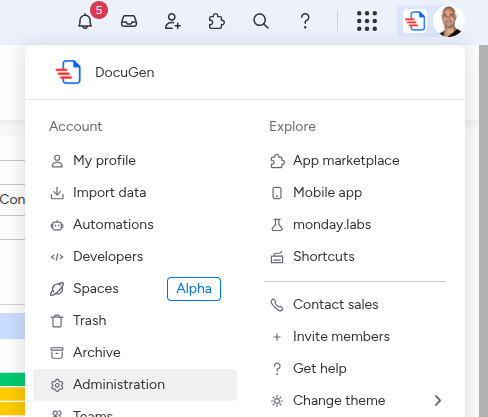Open Mobile app

(327, 193)
